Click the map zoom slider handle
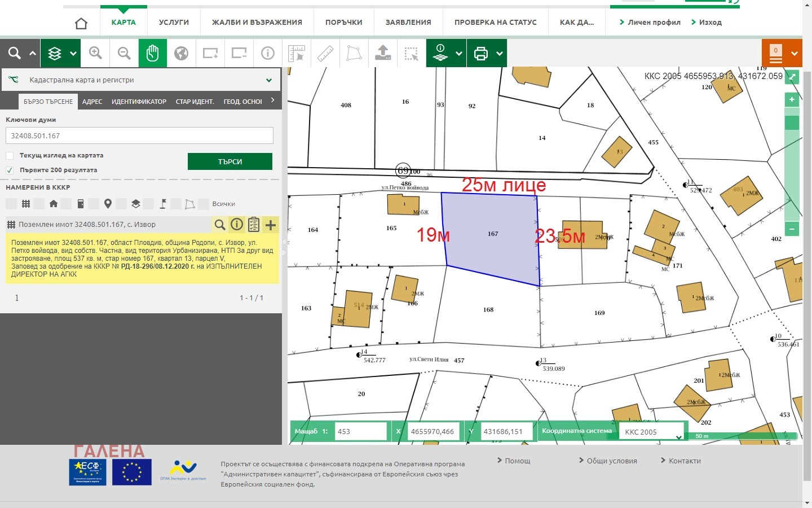 (x=792, y=122)
